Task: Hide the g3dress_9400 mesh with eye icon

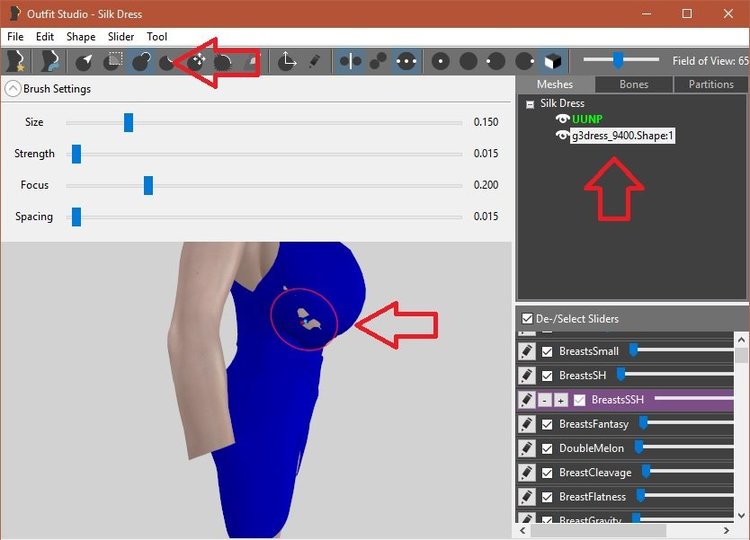Action: click(x=562, y=136)
